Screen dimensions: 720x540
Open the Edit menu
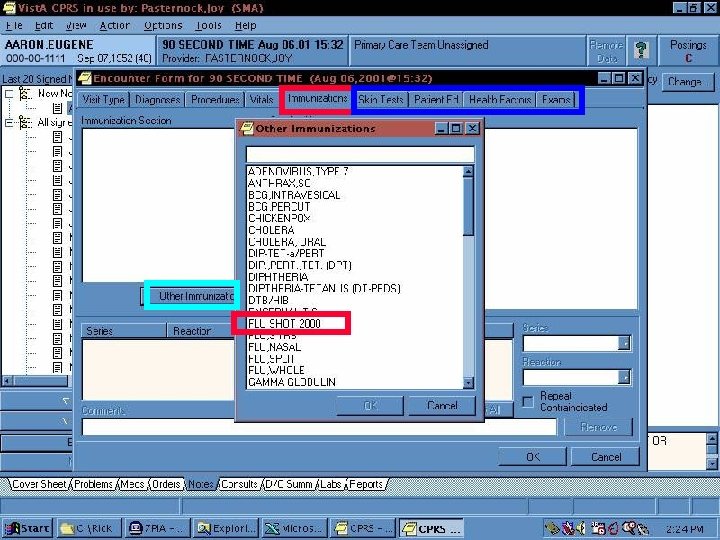[x=44, y=26]
